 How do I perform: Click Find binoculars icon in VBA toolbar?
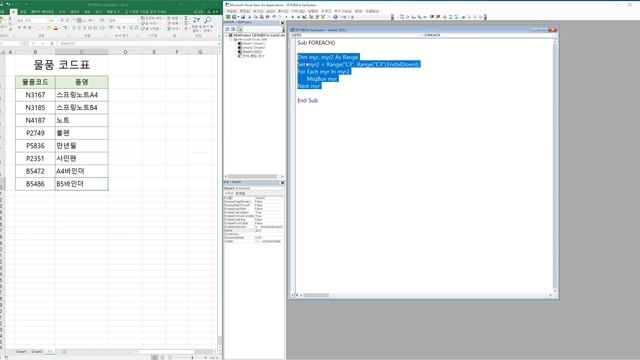click(x=267, y=17)
